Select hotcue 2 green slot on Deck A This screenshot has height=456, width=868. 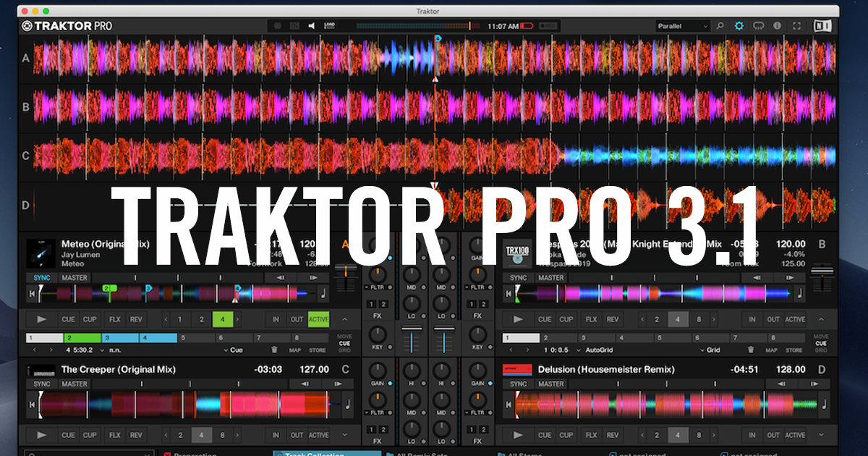(x=82, y=337)
